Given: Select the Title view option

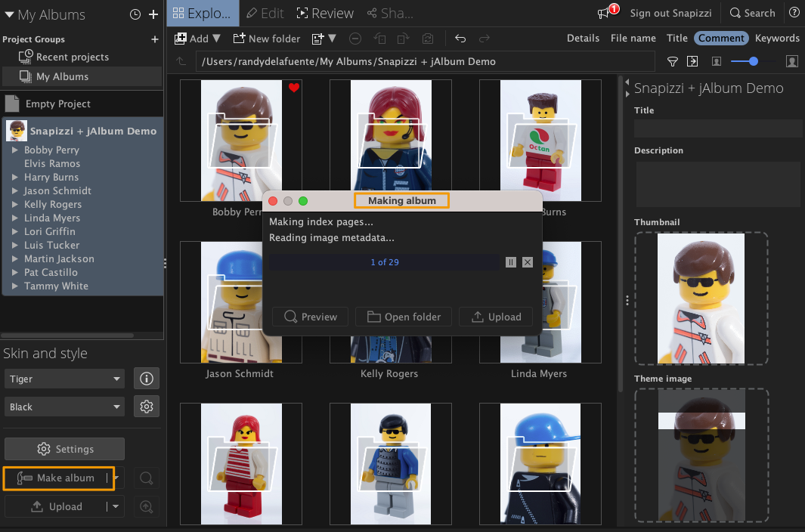Looking at the screenshot, I should 677,38.
